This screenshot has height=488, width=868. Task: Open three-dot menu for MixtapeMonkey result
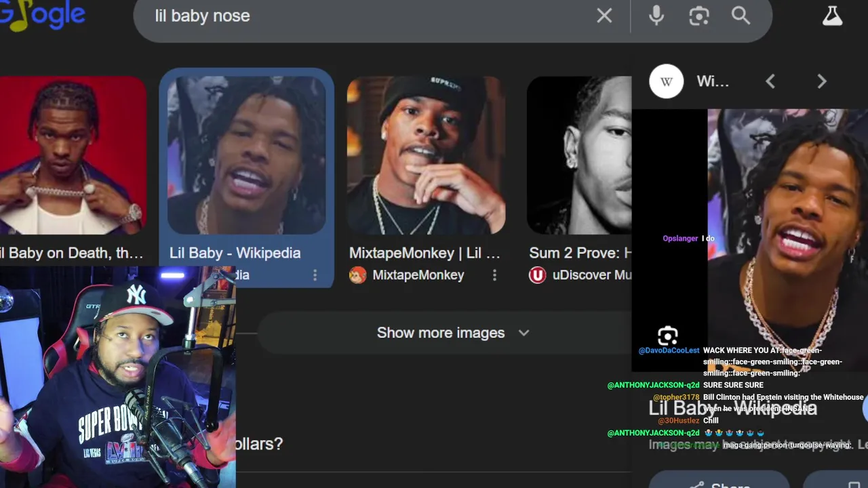pos(494,275)
